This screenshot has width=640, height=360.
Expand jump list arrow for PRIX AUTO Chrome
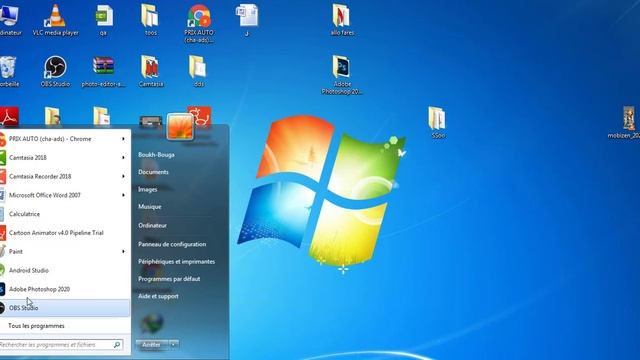123,139
